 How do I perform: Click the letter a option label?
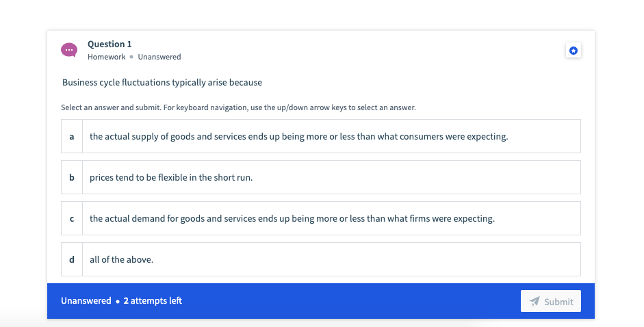point(72,136)
